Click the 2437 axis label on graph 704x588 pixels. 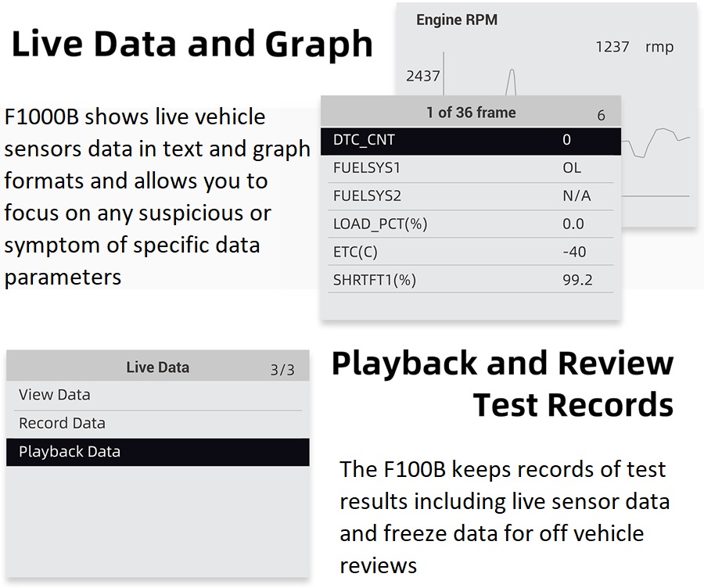click(422, 77)
